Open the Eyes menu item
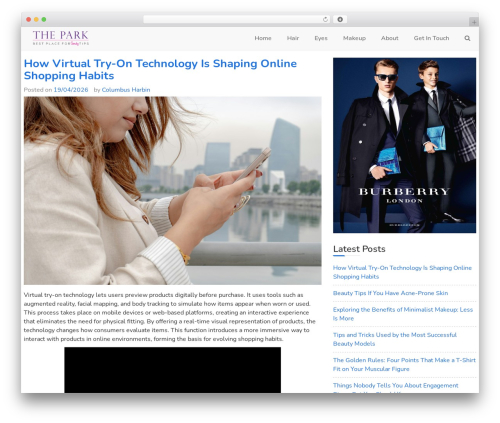 (321, 38)
